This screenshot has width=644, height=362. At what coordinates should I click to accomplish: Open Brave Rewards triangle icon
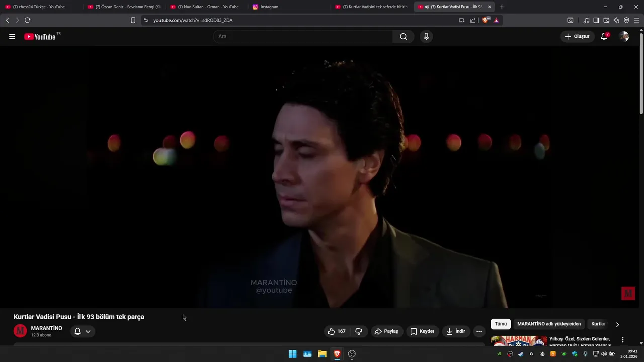(x=496, y=20)
